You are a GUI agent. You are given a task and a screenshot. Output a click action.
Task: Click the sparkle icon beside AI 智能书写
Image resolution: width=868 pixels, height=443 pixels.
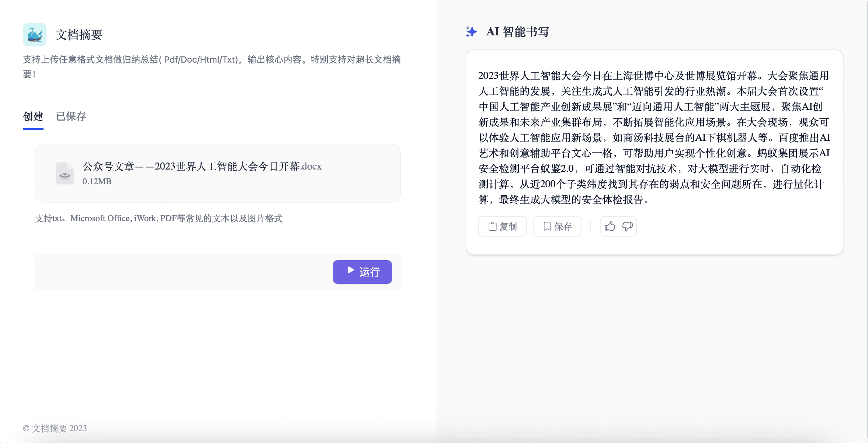(x=471, y=32)
